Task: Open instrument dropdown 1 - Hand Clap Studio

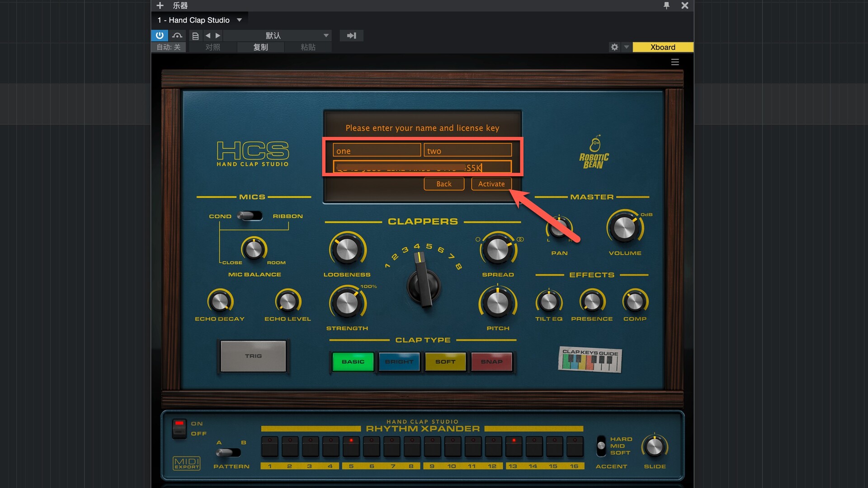Action: [199, 20]
